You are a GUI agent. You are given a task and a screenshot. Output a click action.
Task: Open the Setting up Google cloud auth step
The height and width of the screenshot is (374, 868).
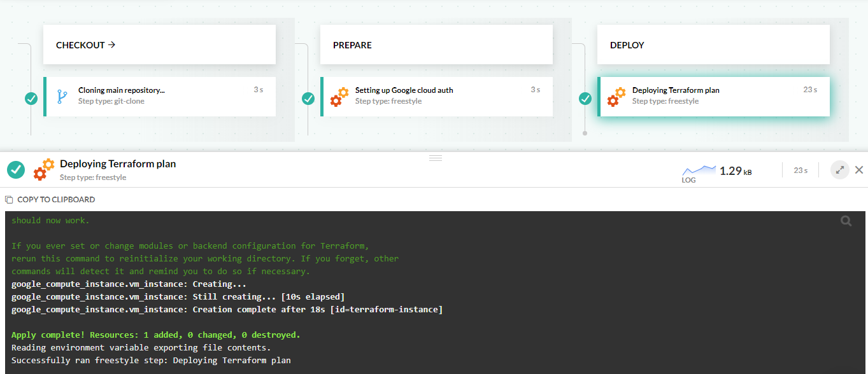(x=436, y=97)
